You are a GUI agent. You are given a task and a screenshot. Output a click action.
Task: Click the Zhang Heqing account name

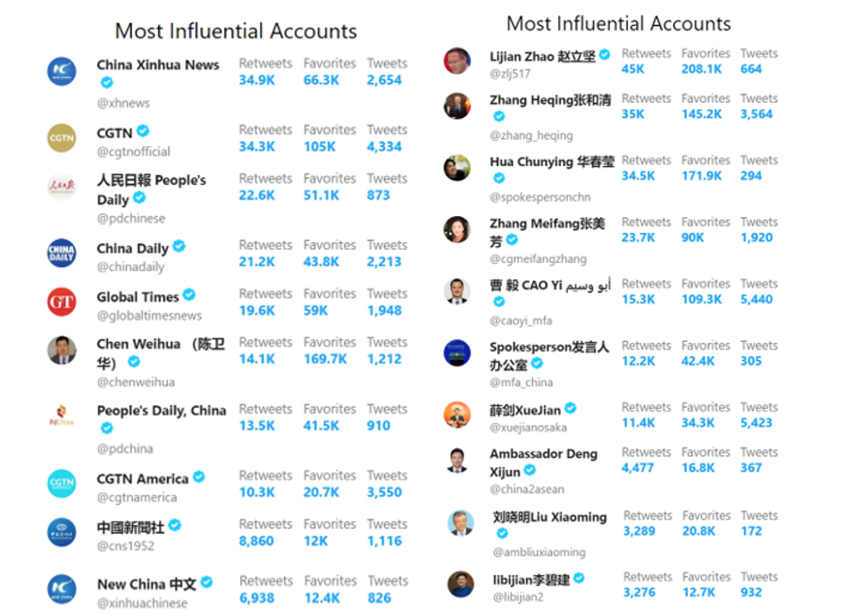pyautogui.click(x=550, y=100)
